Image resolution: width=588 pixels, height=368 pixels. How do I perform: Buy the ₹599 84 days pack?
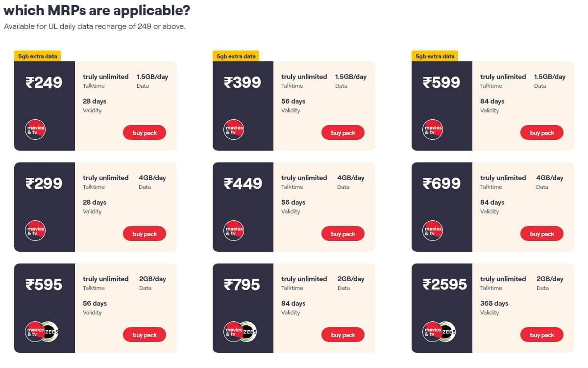coord(542,132)
